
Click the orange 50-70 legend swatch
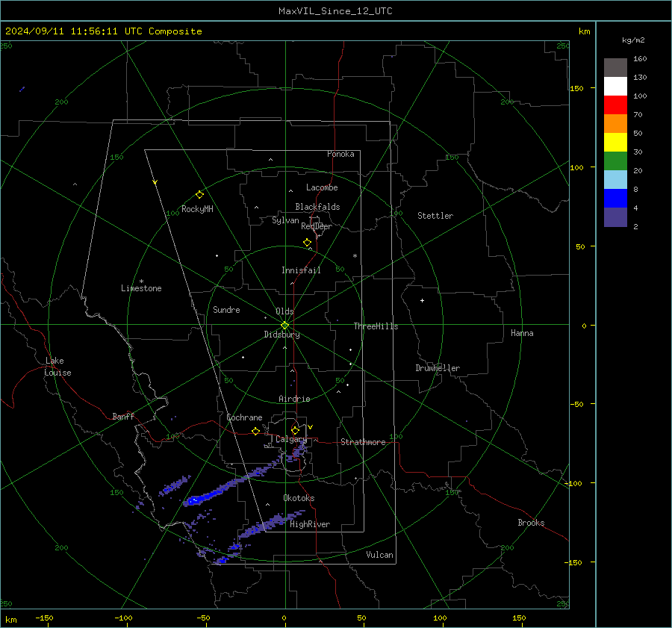pos(615,123)
